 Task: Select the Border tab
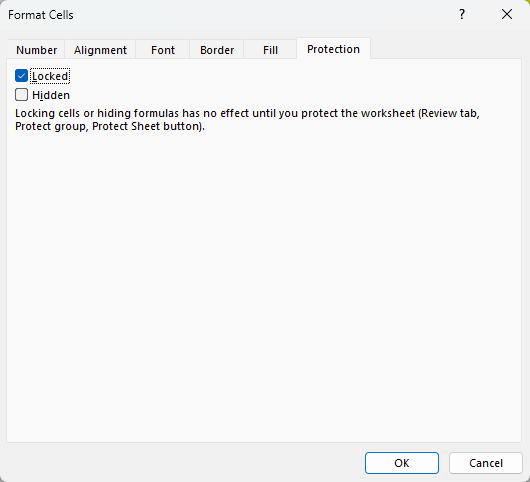click(217, 50)
